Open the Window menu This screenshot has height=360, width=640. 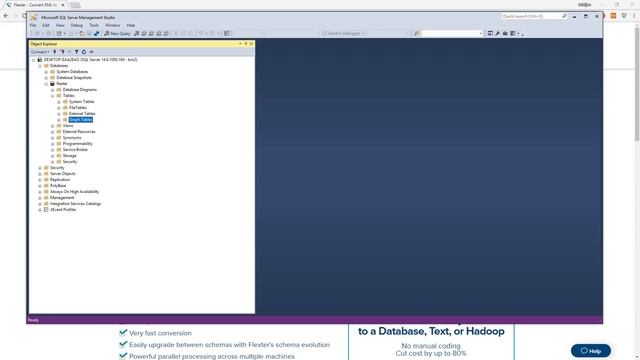113,25
